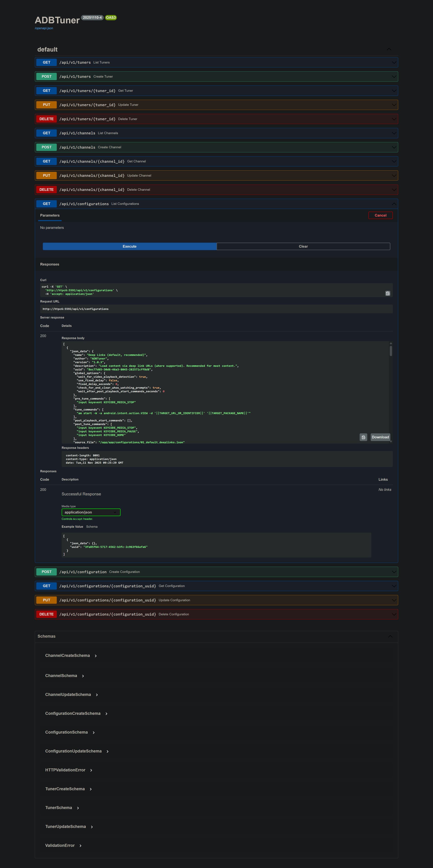Select the Example Value tab
The image size is (433, 868).
72,527
